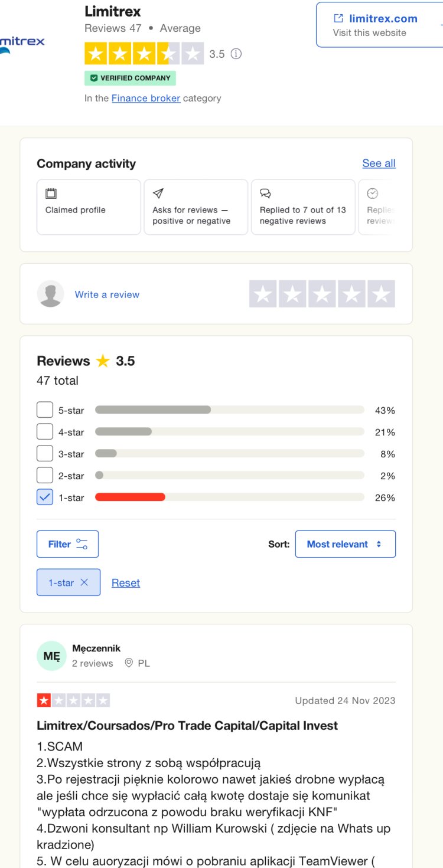Screen dimensions: 443x868
Task: Click the Asks for reviews paper-plane icon
Action: [x=158, y=194]
